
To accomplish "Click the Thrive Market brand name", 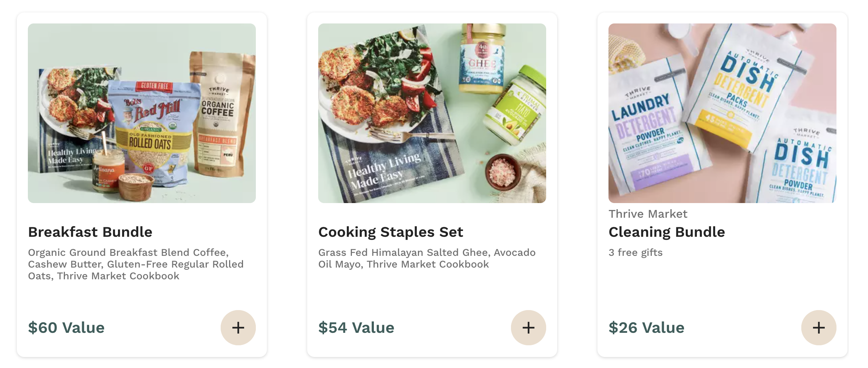I will [648, 214].
